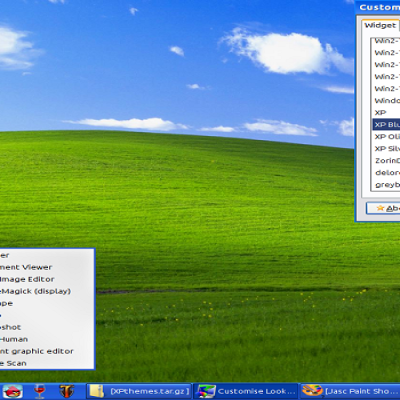Select the Widget tab in Customise dialog
The image size is (400, 400).
(x=380, y=25)
